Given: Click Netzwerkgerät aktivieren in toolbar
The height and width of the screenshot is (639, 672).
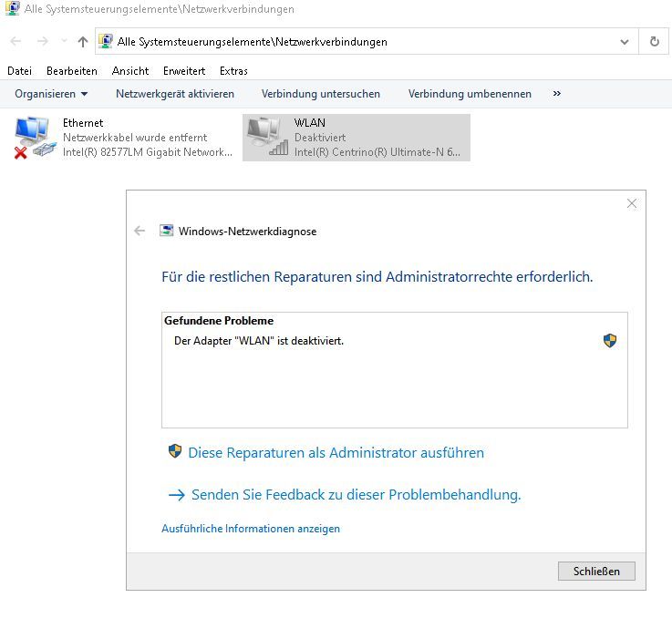Looking at the screenshot, I should click(x=175, y=94).
